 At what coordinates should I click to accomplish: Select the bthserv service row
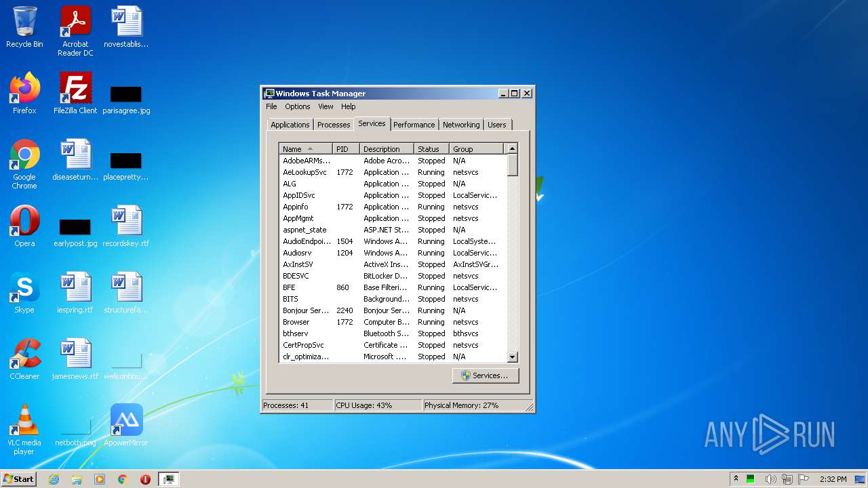click(x=393, y=333)
